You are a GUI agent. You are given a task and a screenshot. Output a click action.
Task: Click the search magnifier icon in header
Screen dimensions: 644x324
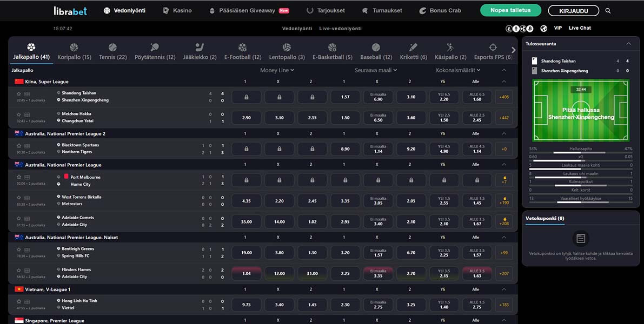coord(608,11)
